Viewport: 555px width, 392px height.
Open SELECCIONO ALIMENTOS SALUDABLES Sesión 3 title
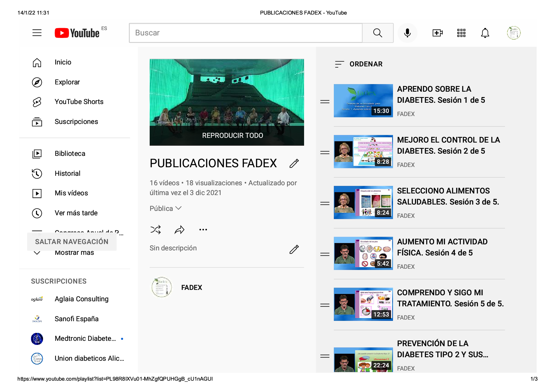click(x=448, y=196)
